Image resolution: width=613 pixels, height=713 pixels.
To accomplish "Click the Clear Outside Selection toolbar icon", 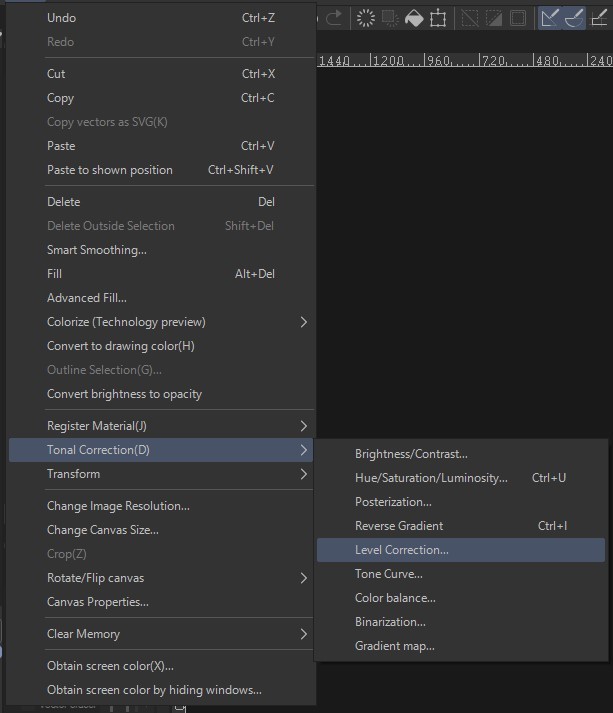I will [390, 18].
